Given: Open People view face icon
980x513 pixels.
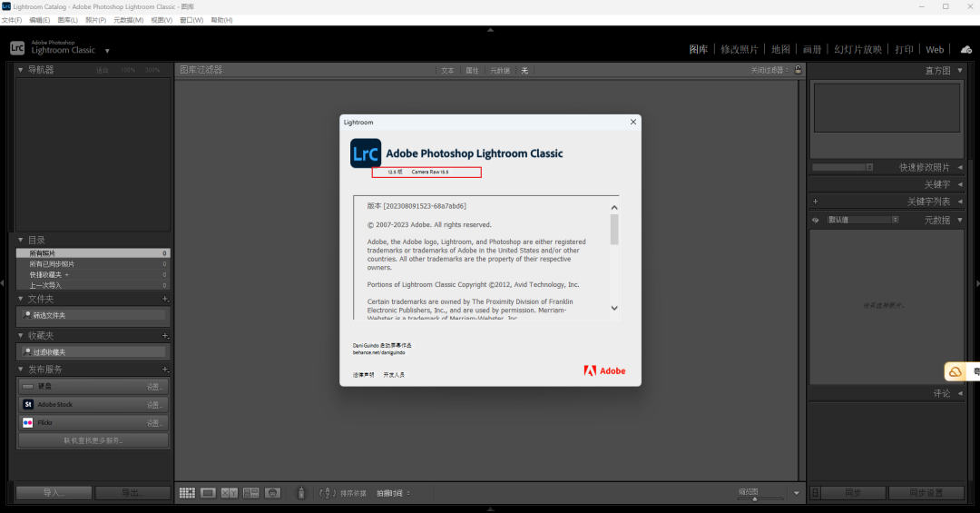Looking at the screenshot, I should tap(272, 493).
